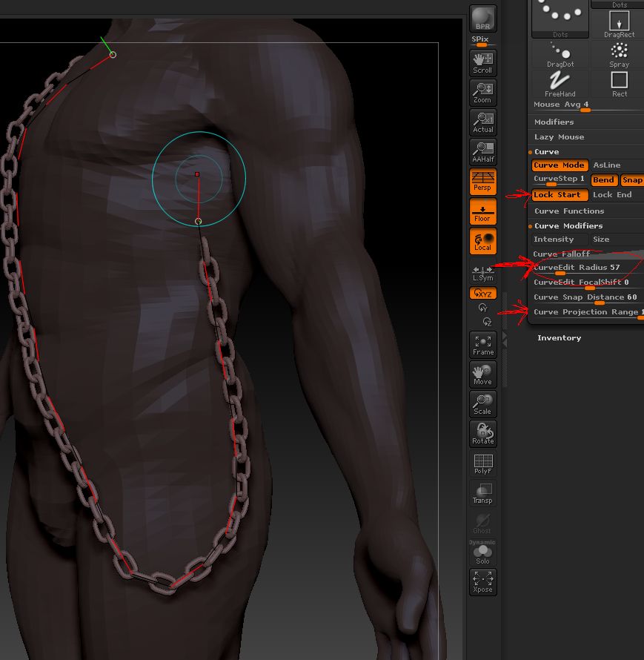Toggle Transp transparency mode
The height and width of the screenshot is (660, 644).
pyautogui.click(x=483, y=493)
